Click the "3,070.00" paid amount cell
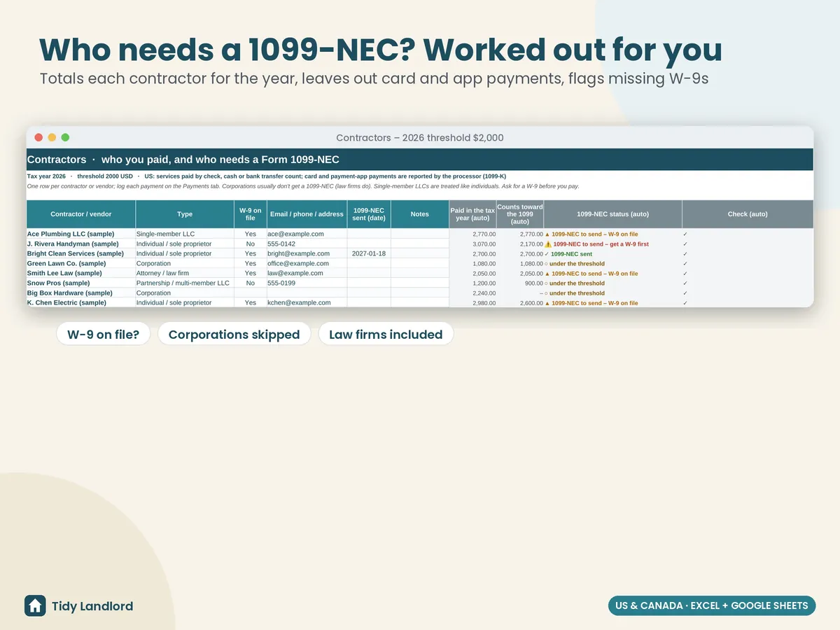The width and height of the screenshot is (840, 630). coord(472,244)
